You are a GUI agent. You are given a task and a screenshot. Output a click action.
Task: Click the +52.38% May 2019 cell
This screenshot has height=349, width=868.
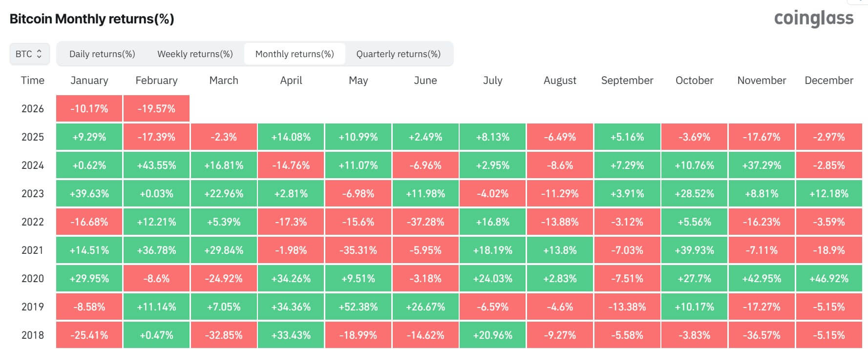(x=358, y=307)
